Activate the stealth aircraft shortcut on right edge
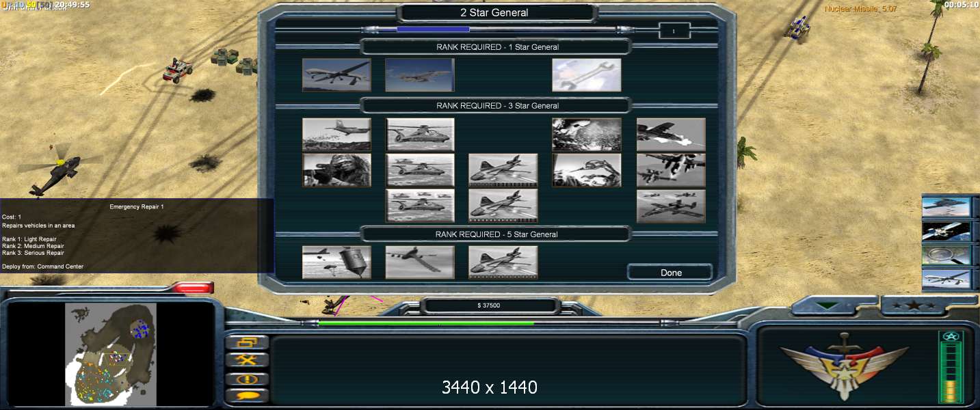Screen dimensions: 980x410 coord(946,207)
